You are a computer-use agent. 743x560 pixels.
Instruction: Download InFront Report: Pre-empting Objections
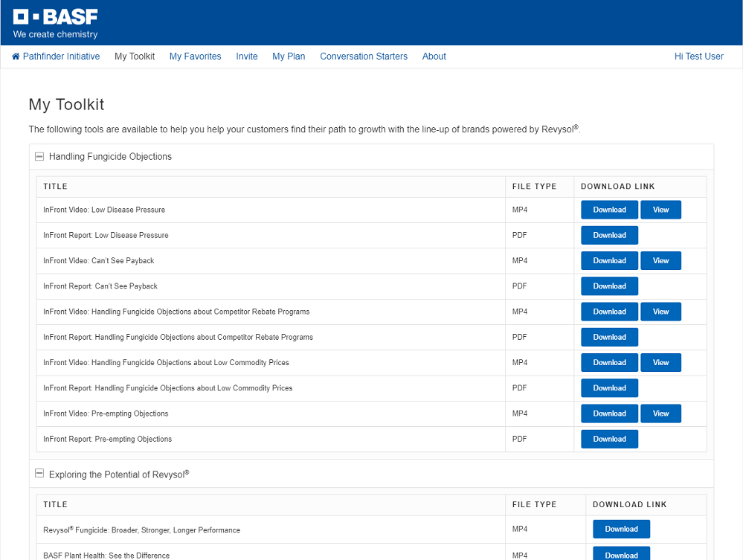609,440
